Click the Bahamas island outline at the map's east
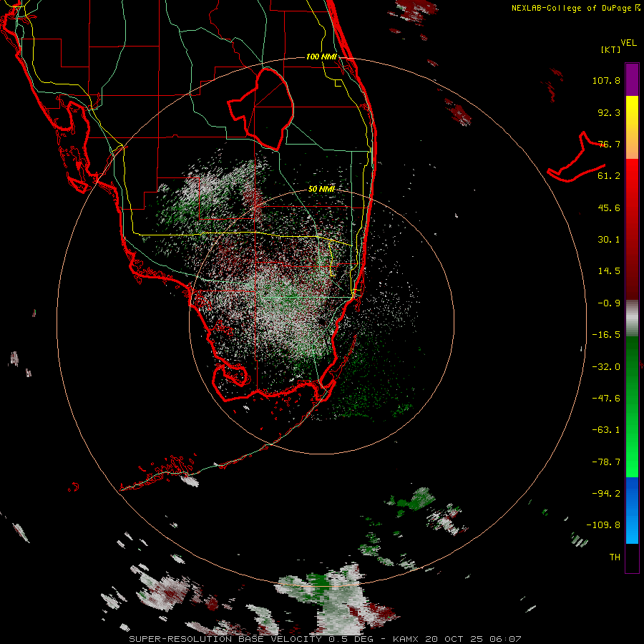 click(577, 157)
